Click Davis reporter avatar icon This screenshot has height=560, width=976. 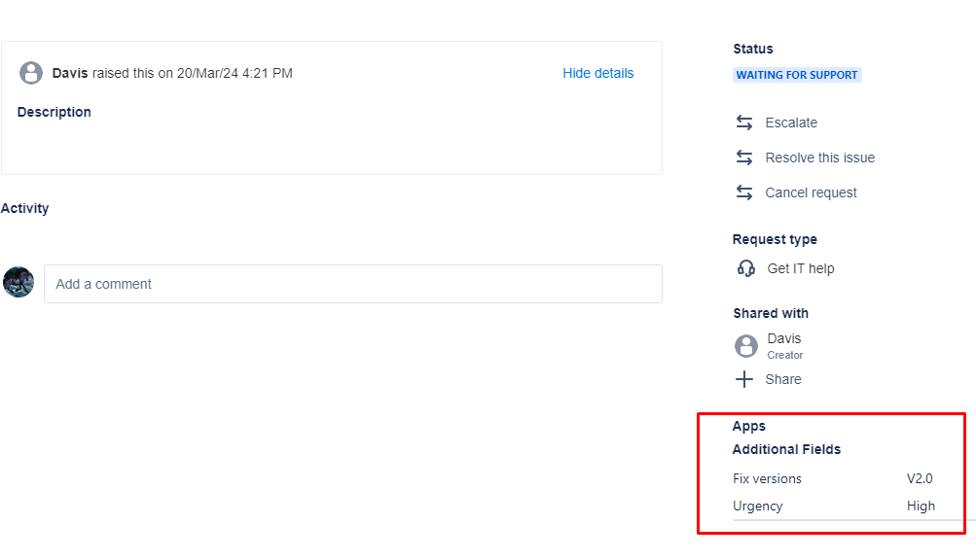pyautogui.click(x=30, y=73)
